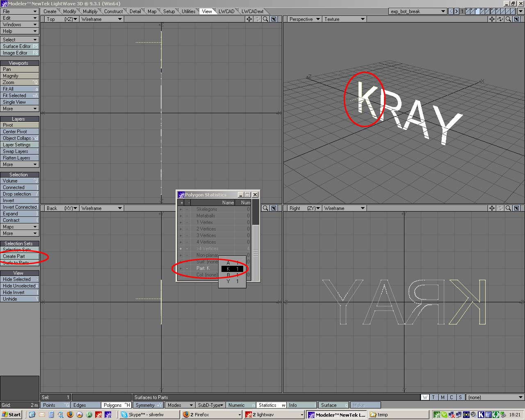Viewport: 525px width, 420px height.
Task: Click the Zoom magnifier icon in the Top viewport
Action: coord(265,19)
